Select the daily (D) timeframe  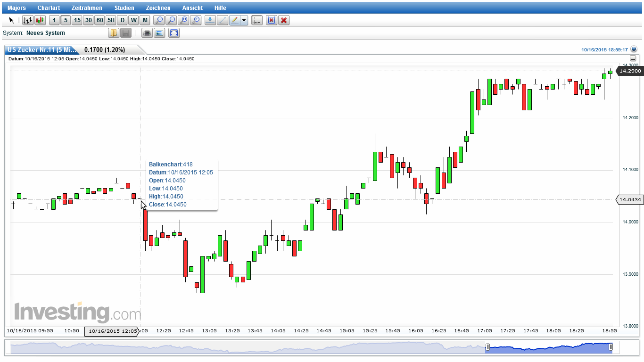122,20
